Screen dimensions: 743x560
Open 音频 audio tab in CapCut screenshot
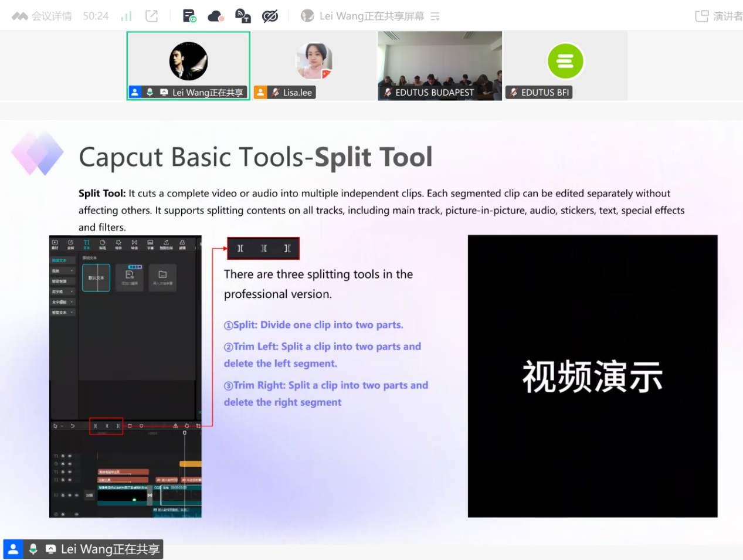[70, 244]
